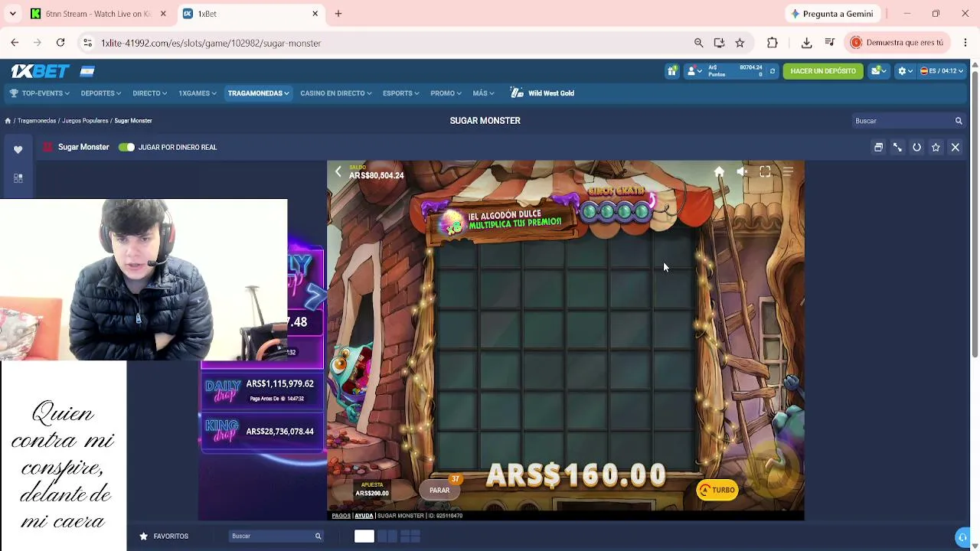980x551 pixels.
Task: Close the Sugar Monster game panel
Action: [955, 147]
